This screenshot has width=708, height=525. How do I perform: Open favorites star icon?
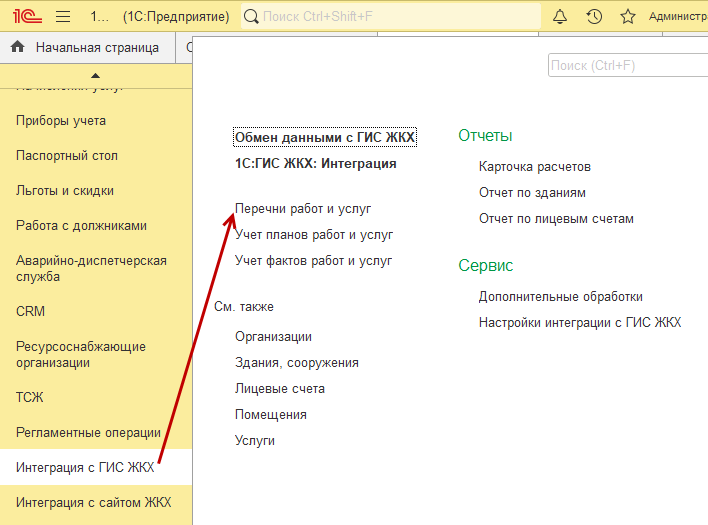(628, 17)
